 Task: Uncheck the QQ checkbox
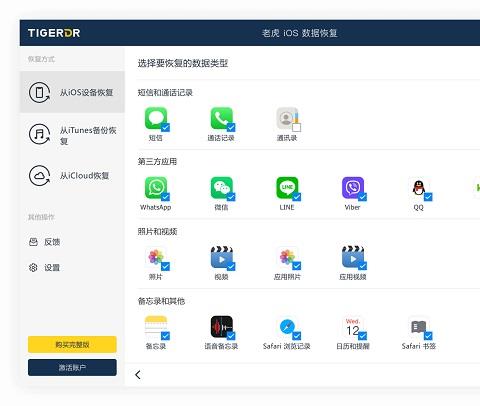pyautogui.click(x=428, y=197)
